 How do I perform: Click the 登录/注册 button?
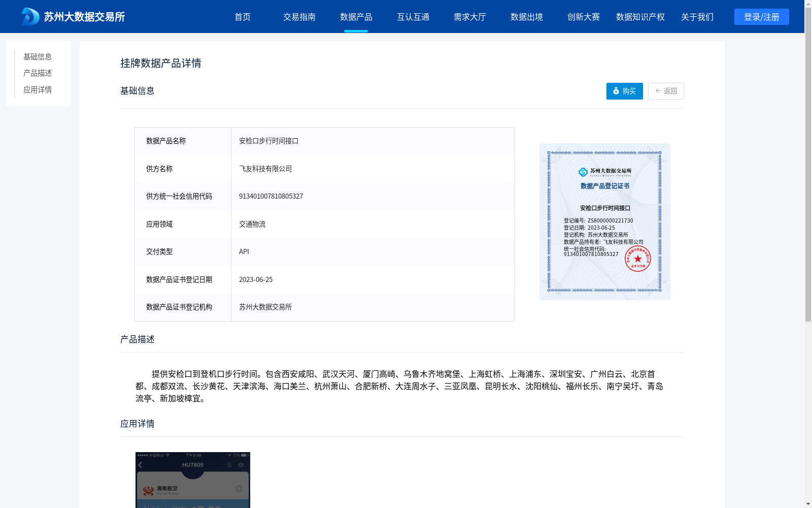762,17
